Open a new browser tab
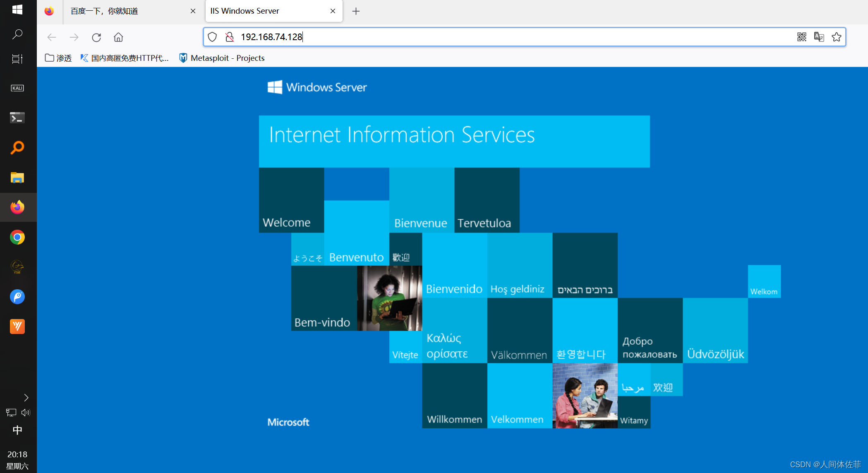The image size is (868, 473). (x=356, y=11)
